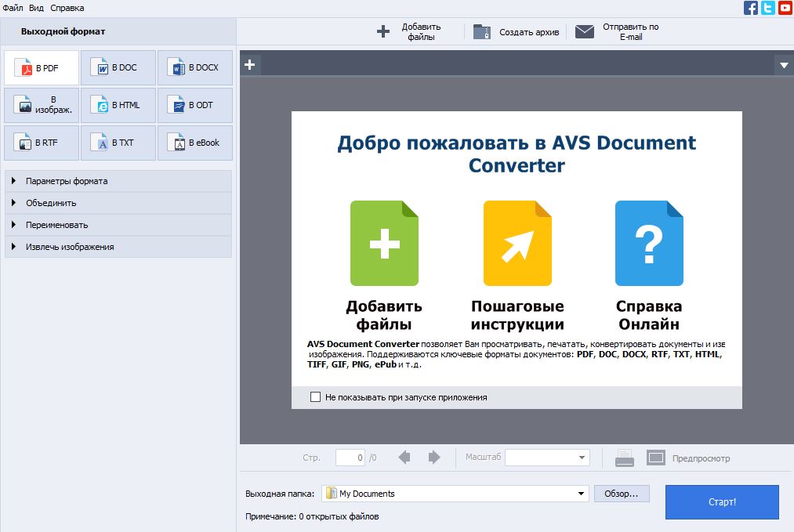Open the YouTube channel icon
794x532 pixels.
pyautogui.click(x=785, y=8)
